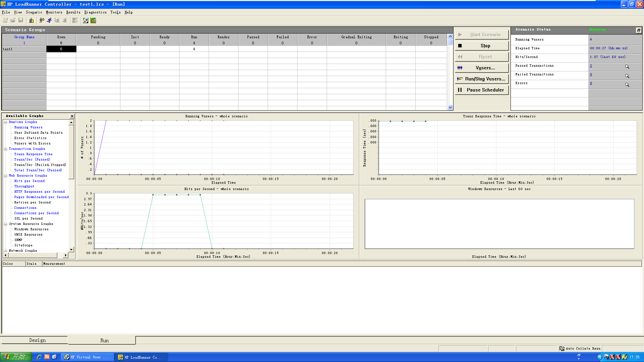Click the Scenario Groups scroll-down arrow
Screen dimensions: 644x362
(450, 108)
